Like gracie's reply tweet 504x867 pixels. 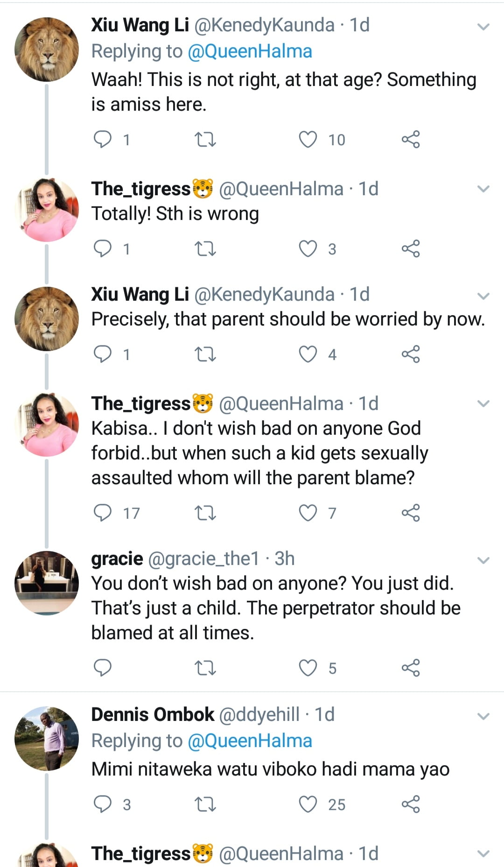308,668
